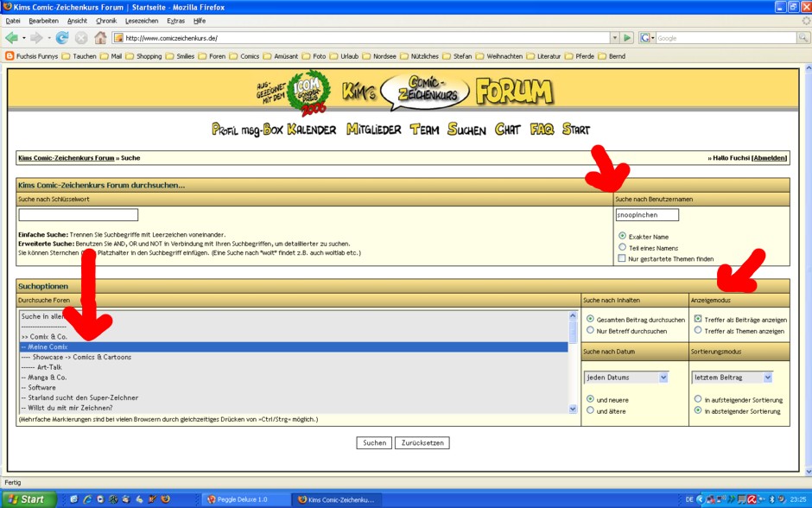Select 'Nur Betreff durchsuchen' radio button
Viewport: 812px width, 508px height.
click(x=590, y=330)
